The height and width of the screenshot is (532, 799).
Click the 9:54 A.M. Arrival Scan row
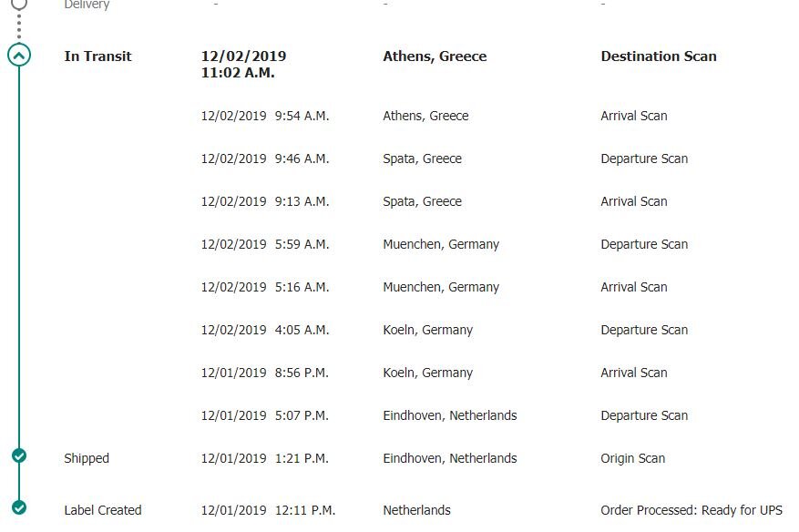click(x=435, y=116)
